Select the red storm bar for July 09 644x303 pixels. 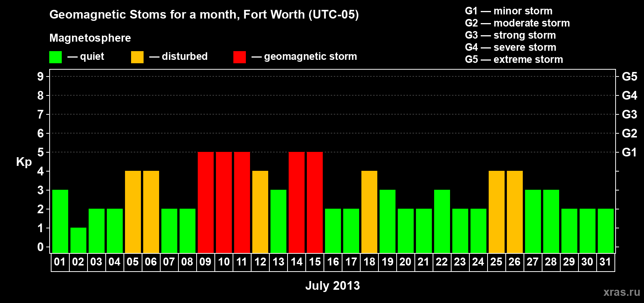[x=206, y=202]
